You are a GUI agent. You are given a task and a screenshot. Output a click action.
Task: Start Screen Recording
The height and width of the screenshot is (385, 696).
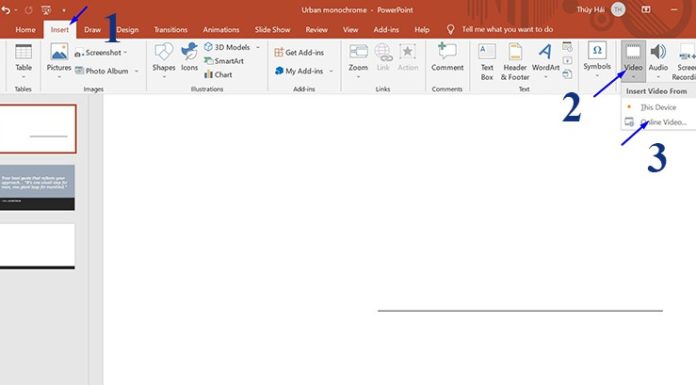[684, 62]
